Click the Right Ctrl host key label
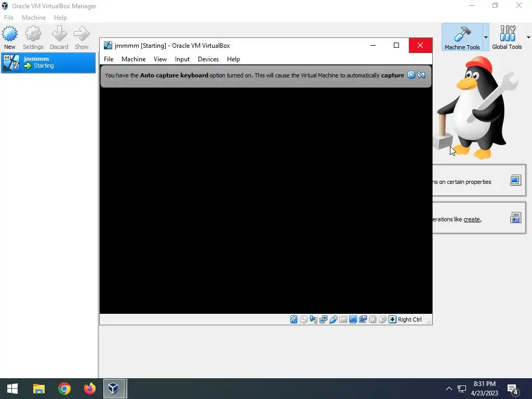Image resolution: width=532 pixels, height=399 pixels. pos(409,320)
